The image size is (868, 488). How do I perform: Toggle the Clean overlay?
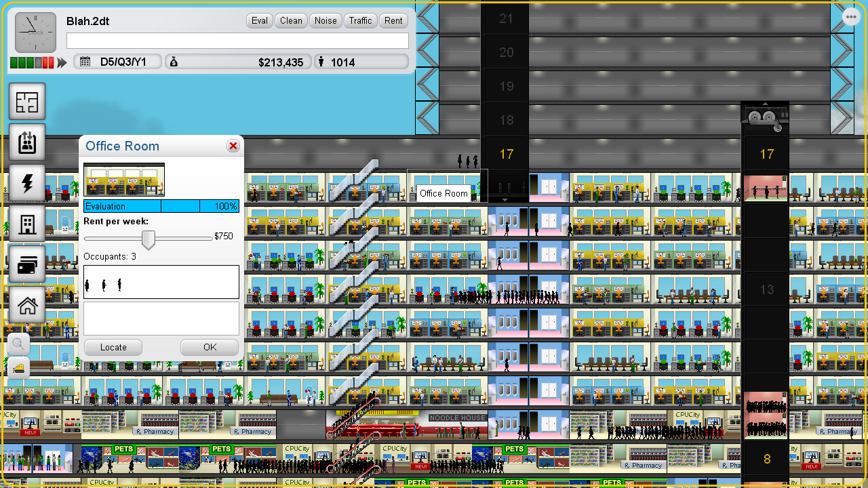[x=291, y=21]
